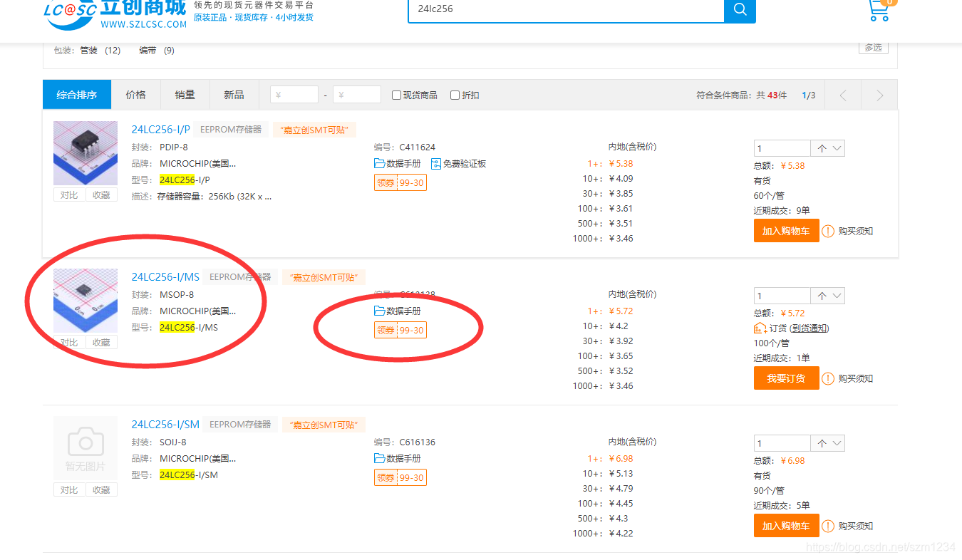962x560 pixels.
Task: Open datasheet folder icon for 24LC256-I/P
Action: click(x=379, y=163)
